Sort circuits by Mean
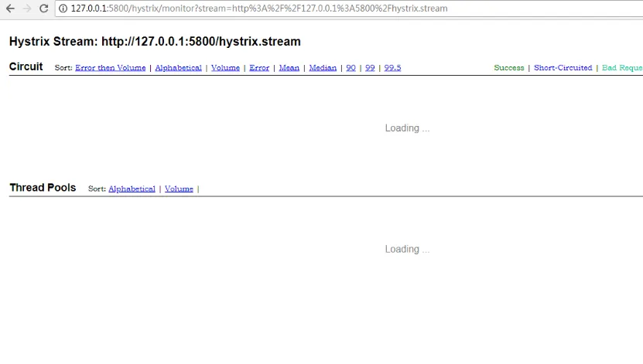The image size is (643, 364). (x=289, y=67)
